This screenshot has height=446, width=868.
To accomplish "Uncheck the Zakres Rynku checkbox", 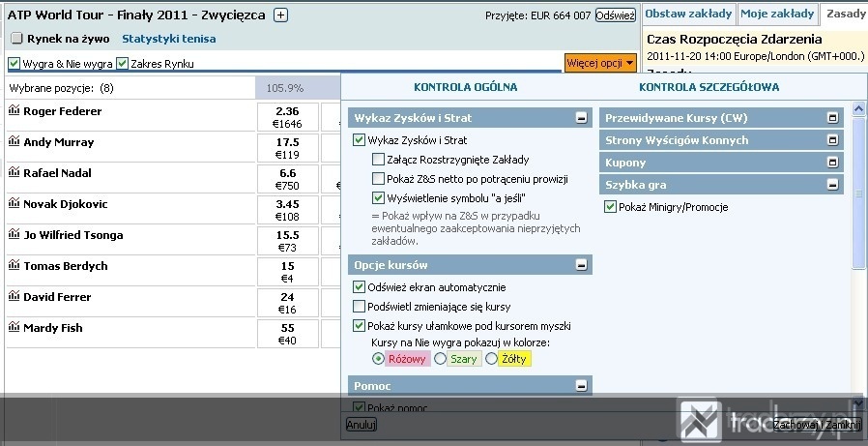I will (123, 64).
